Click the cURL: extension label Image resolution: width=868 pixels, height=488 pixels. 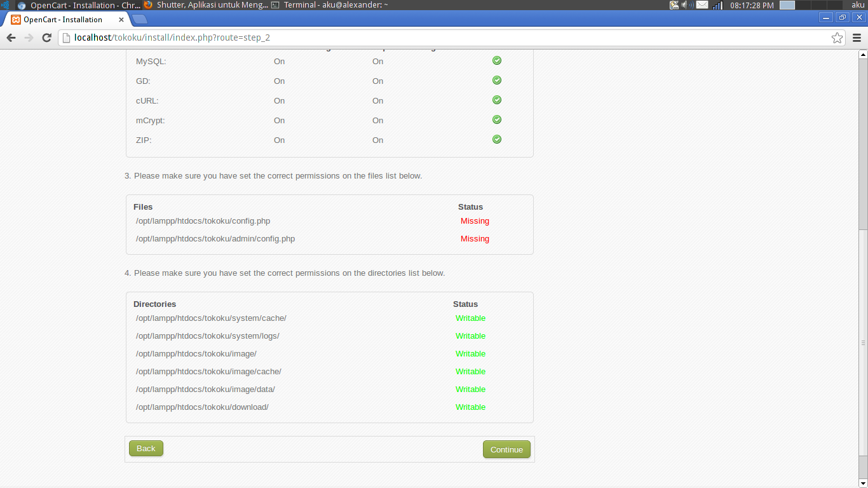coord(147,101)
